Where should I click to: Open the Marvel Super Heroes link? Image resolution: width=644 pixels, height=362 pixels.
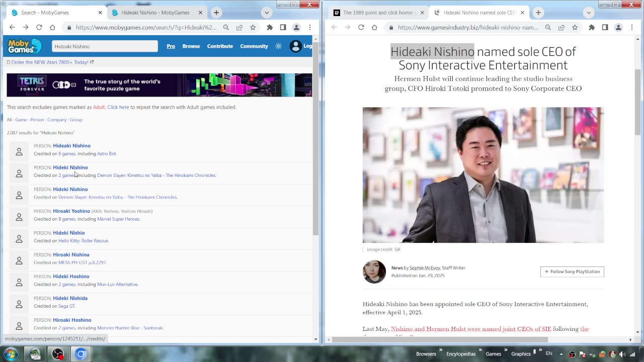point(118,219)
